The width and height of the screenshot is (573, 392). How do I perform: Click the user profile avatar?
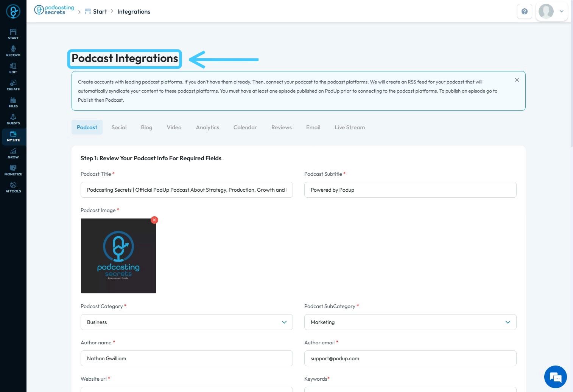click(546, 11)
